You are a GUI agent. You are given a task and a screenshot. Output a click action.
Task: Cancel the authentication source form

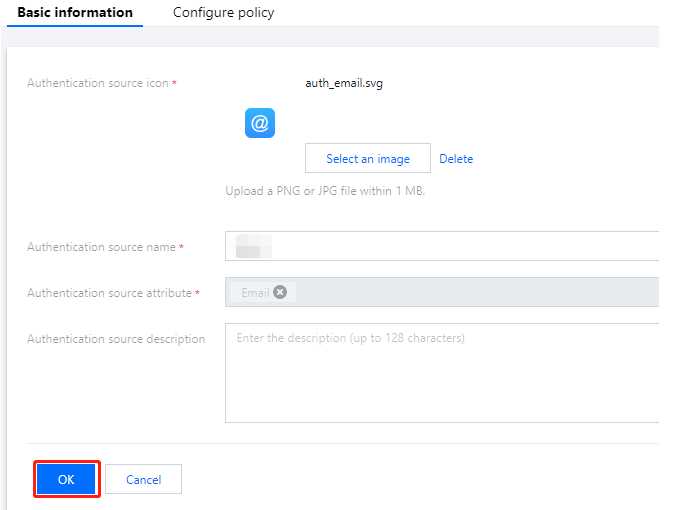[143, 479]
